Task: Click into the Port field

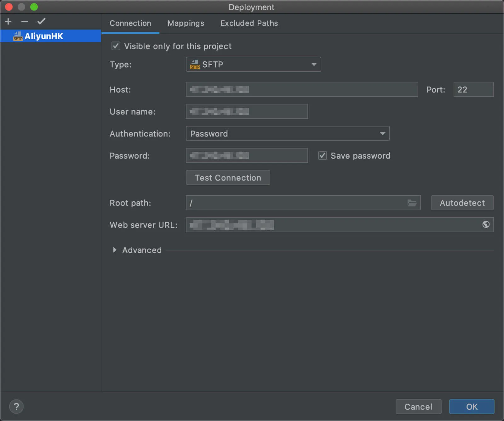Action: 473,90
